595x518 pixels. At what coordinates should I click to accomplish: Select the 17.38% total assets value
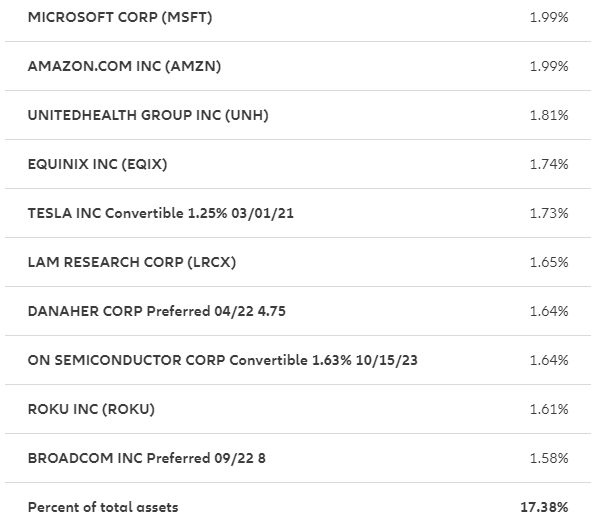(544, 507)
